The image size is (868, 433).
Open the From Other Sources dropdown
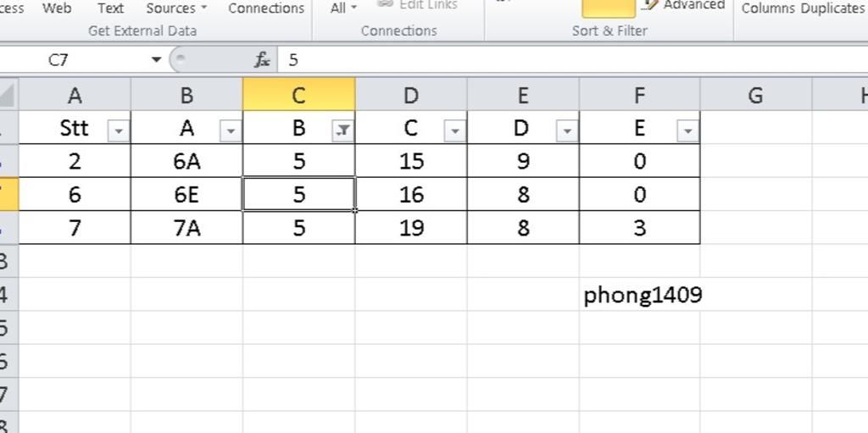click(176, 8)
